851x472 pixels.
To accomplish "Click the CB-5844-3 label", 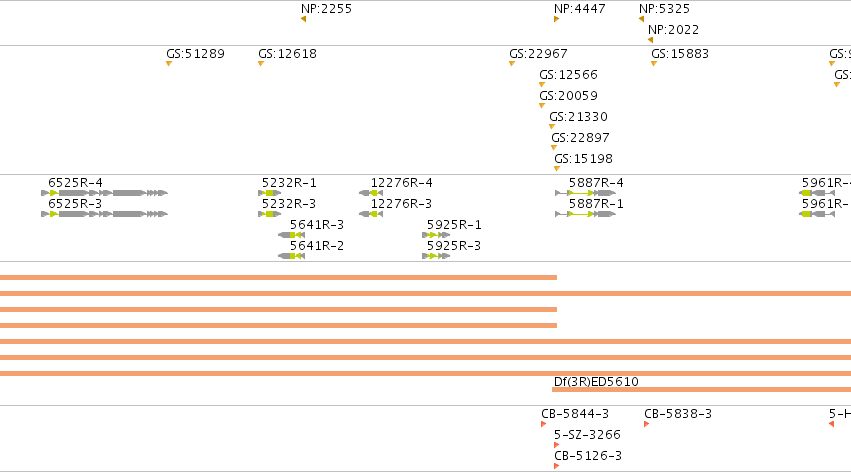I will (575, 414).
